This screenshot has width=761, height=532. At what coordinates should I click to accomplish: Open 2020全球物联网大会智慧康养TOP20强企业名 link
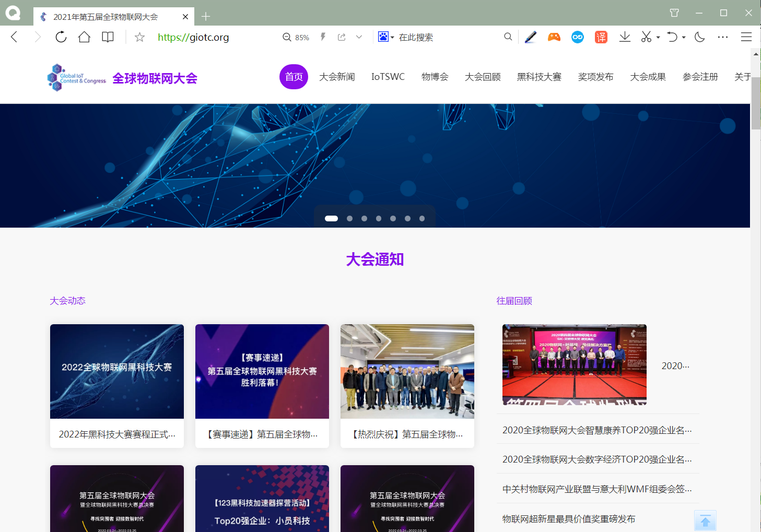597,430
